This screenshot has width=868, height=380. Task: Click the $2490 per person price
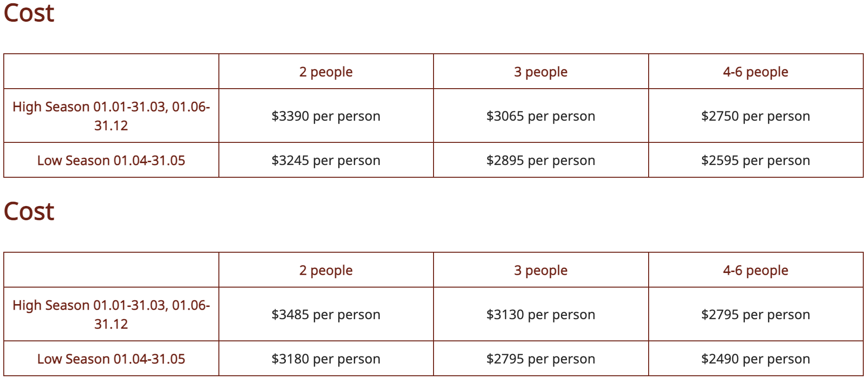point(755,359)
